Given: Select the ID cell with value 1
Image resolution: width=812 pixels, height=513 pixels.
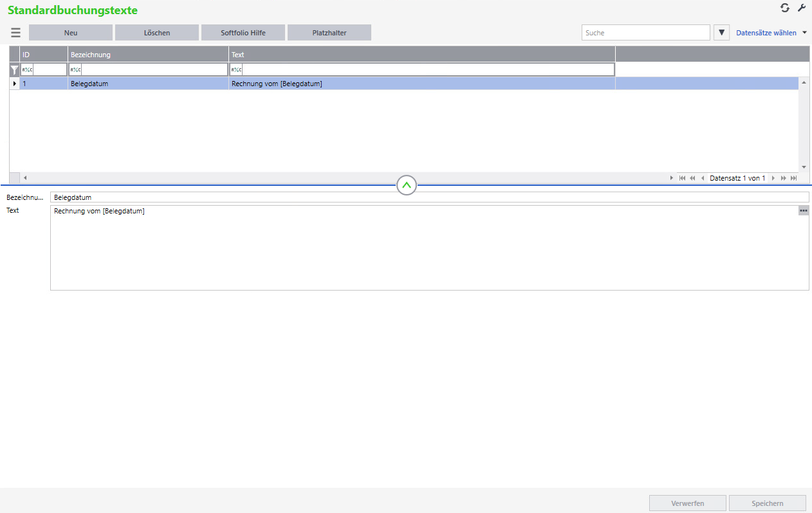Looking at the screenshot, I should (44, 84).
